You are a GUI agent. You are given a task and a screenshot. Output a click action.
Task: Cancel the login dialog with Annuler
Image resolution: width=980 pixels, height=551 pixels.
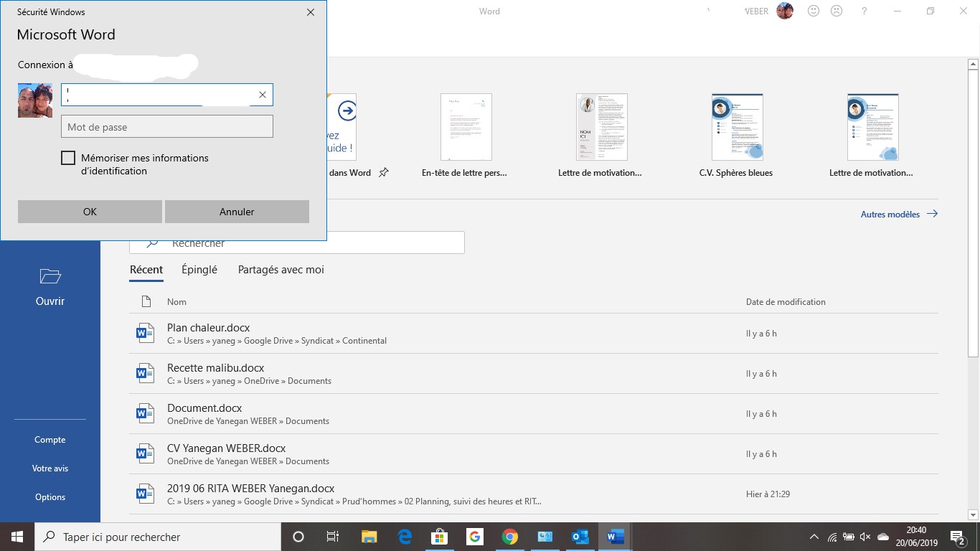[x=237, y=212]
